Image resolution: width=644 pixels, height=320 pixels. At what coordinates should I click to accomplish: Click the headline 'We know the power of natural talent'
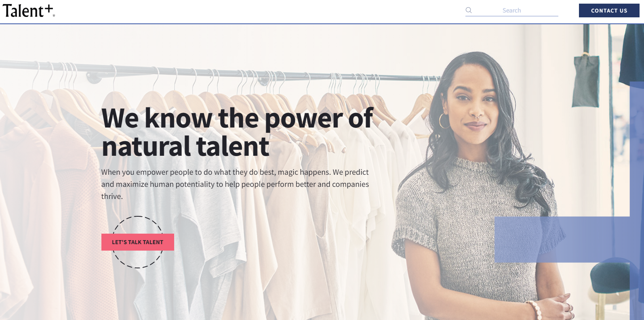[238, 132]
